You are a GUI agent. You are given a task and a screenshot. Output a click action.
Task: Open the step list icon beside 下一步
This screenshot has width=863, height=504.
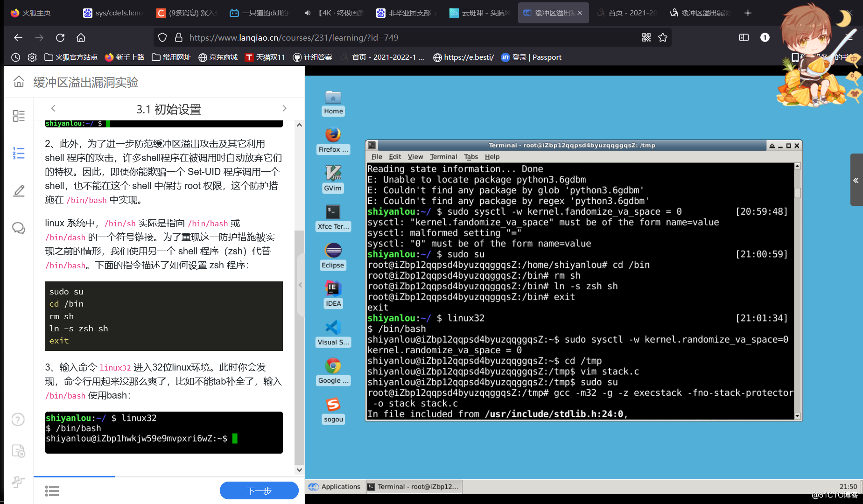(x=52, y=491)
